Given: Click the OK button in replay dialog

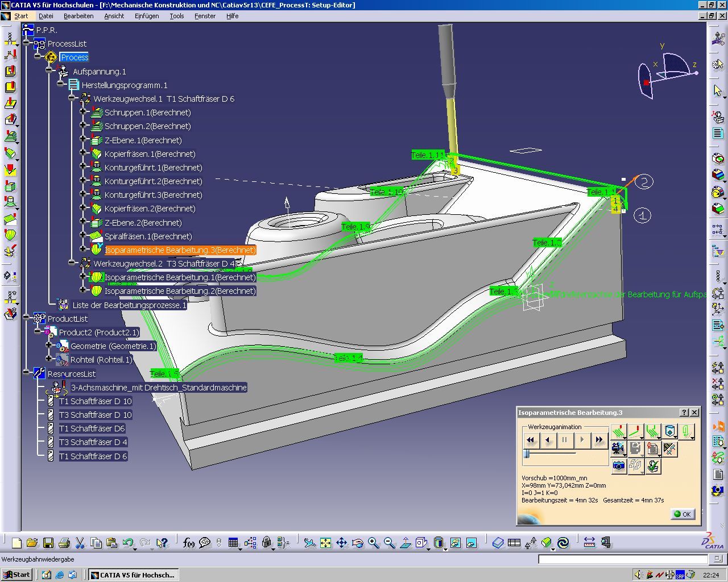Looking at the screenshot, I should pyautogui.click(x=682, y=514).
